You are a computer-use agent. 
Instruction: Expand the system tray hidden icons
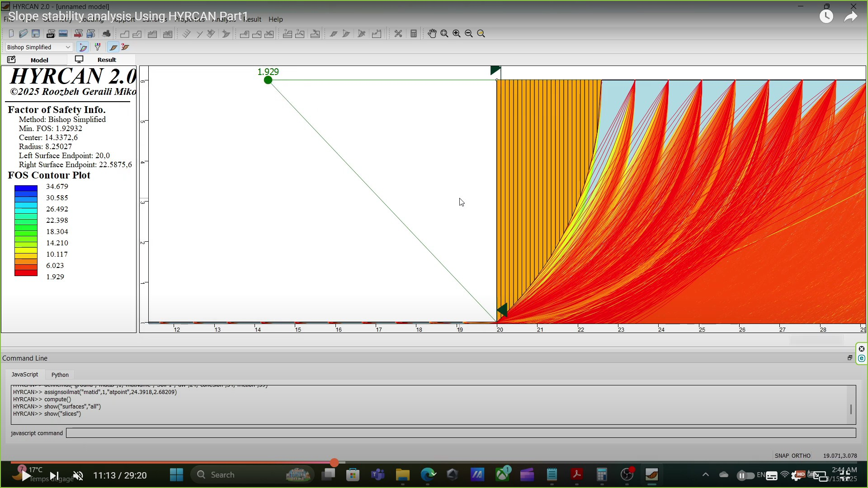(705, 475)
